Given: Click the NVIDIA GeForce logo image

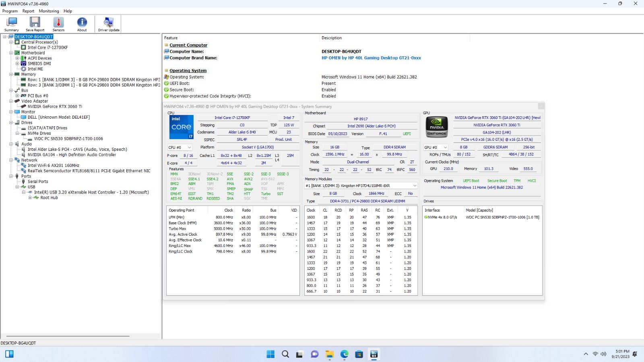Looking at the screenshot, I should [x=437, y=127].
